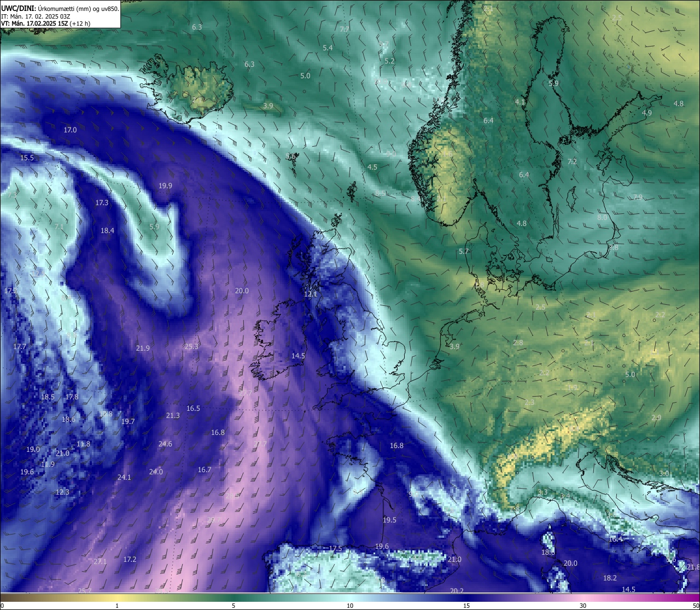The image size is (700, 610).
Task: Click the 8.0 value label
Action: pyautogui.click(x=602, y=217)
